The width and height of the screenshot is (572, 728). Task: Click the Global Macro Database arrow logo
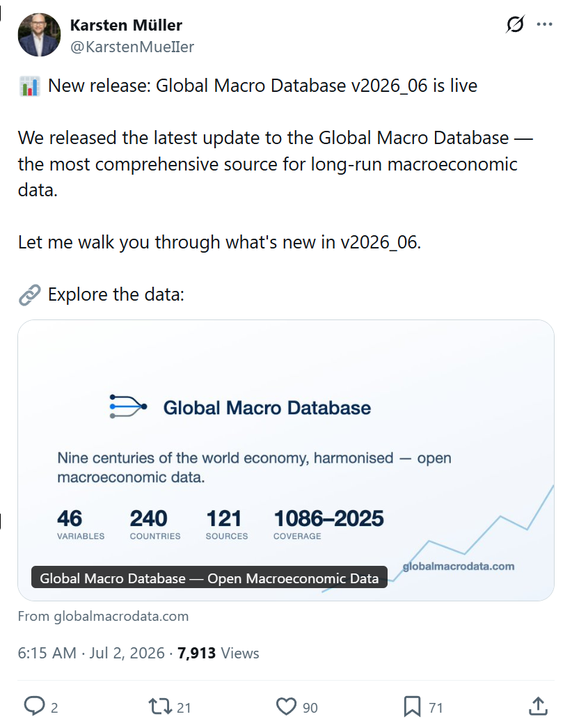129,406
